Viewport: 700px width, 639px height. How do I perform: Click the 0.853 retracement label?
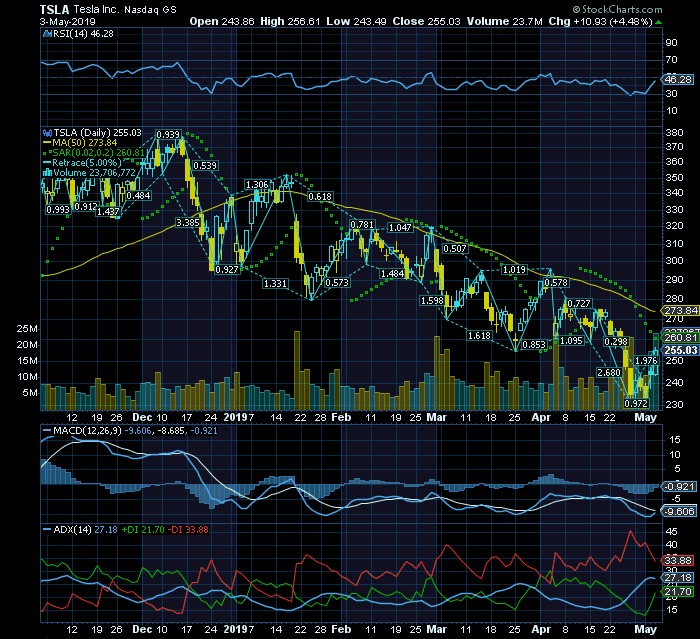tap(534, 344)
